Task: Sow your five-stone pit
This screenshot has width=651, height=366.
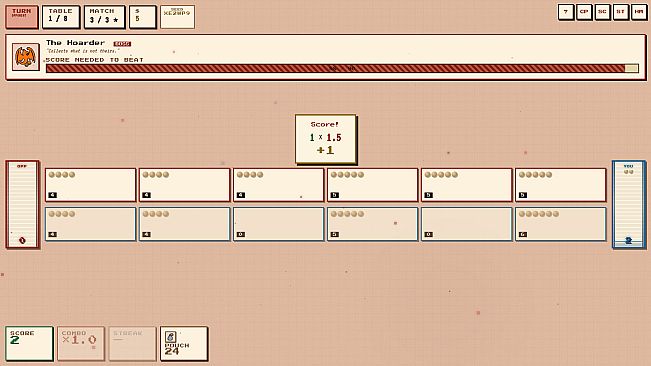Action: tap(372, 224)
